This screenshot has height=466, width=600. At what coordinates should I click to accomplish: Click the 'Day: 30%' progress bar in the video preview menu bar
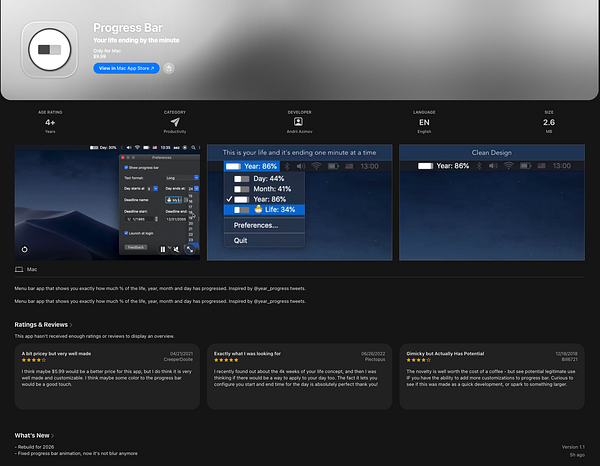pyautogui.click(x=94, y=147)
